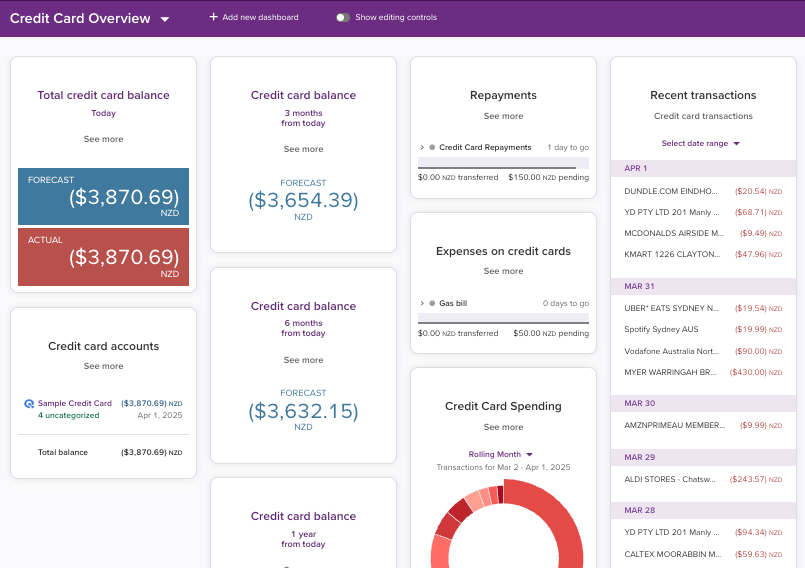Viewport: 805px width, 568px height.
Task: Open the Select date range dropdown
Action: click(700, 143)
